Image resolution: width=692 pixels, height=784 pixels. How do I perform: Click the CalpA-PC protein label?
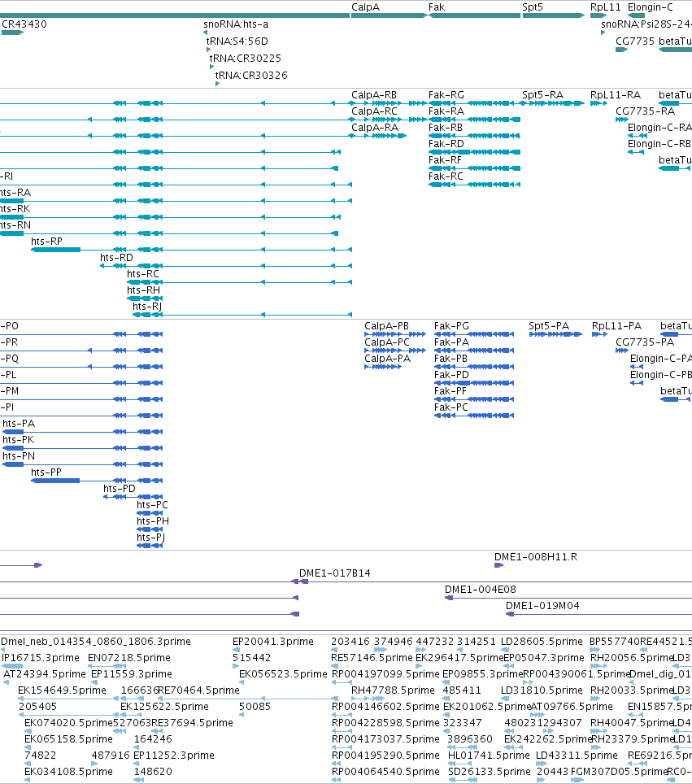tap(387, 342)
